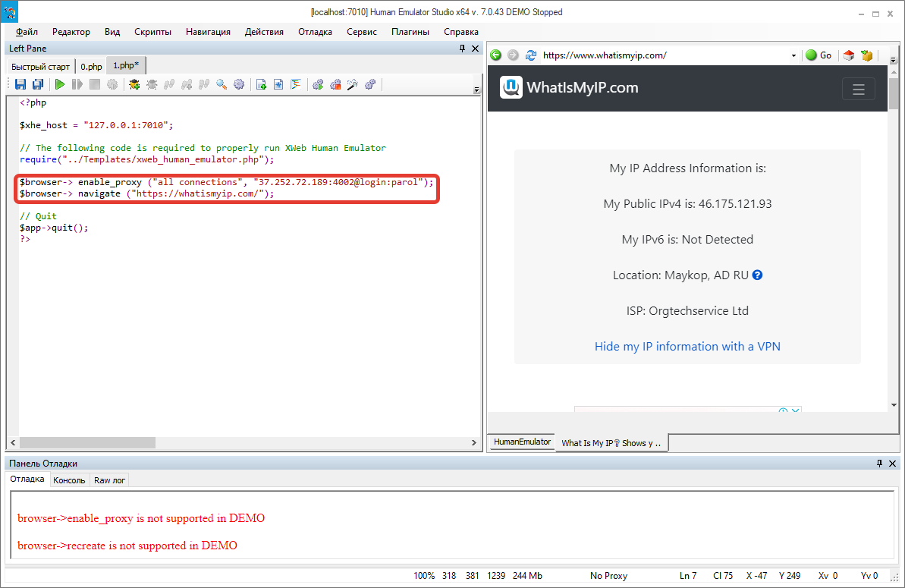Open the Вид menu
The width and height of the screenshot is (905, 588).
112,32
